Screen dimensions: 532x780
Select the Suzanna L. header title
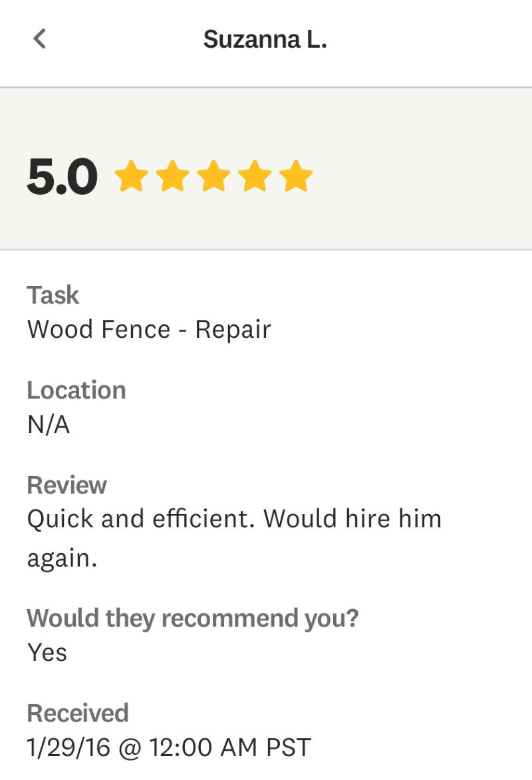click(265, 39)
